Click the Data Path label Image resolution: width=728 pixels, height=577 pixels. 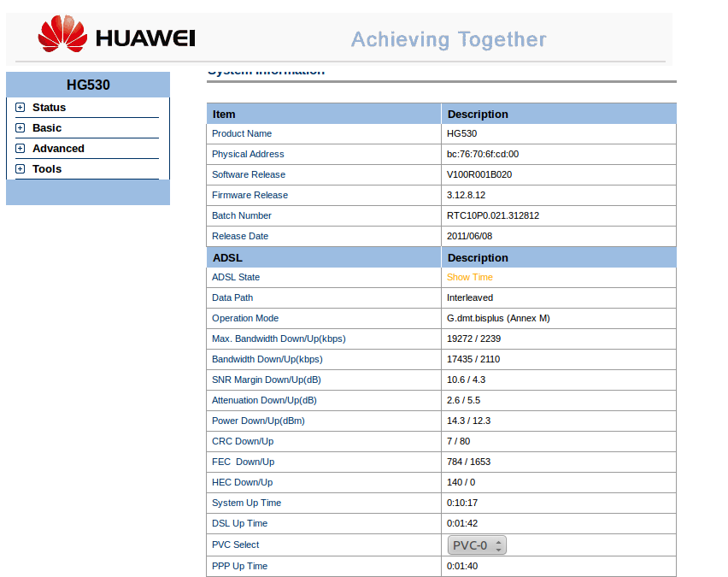click(x=232, y=297)
